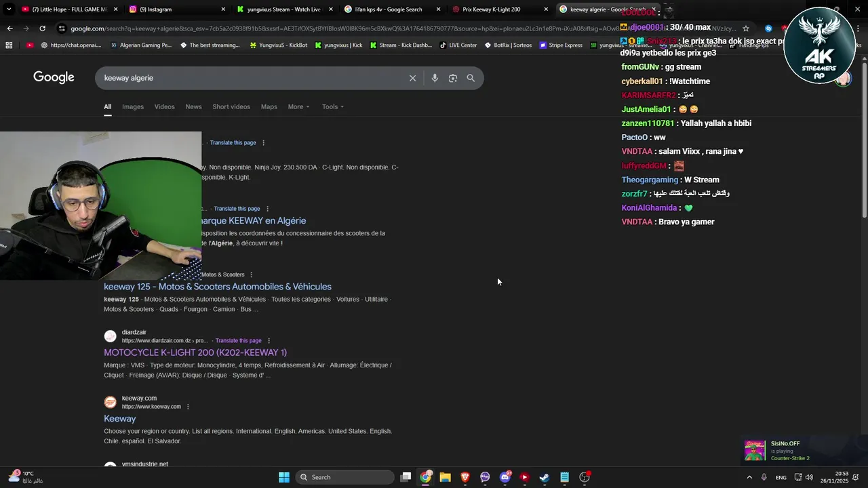The height and width of the screenshot is (488, 868).
Task: Close the Prix Keeway K-Light 200 tab
Action: click(x=546, y=9)
